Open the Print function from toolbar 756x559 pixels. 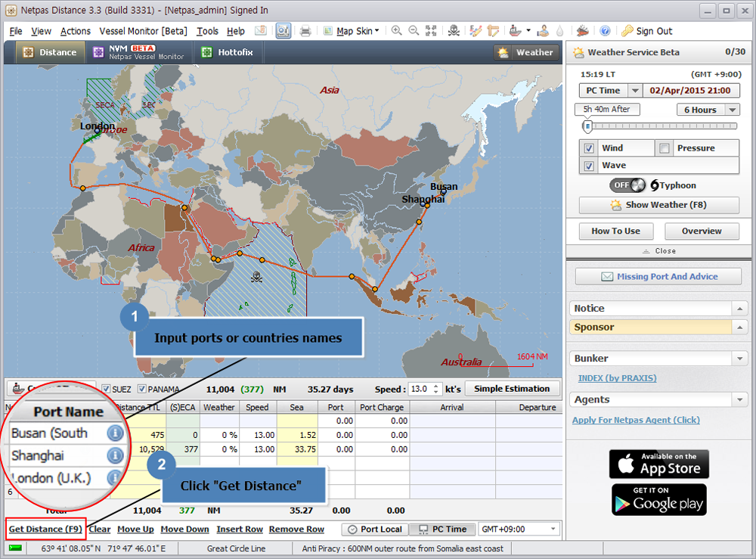tap(305, 30)
